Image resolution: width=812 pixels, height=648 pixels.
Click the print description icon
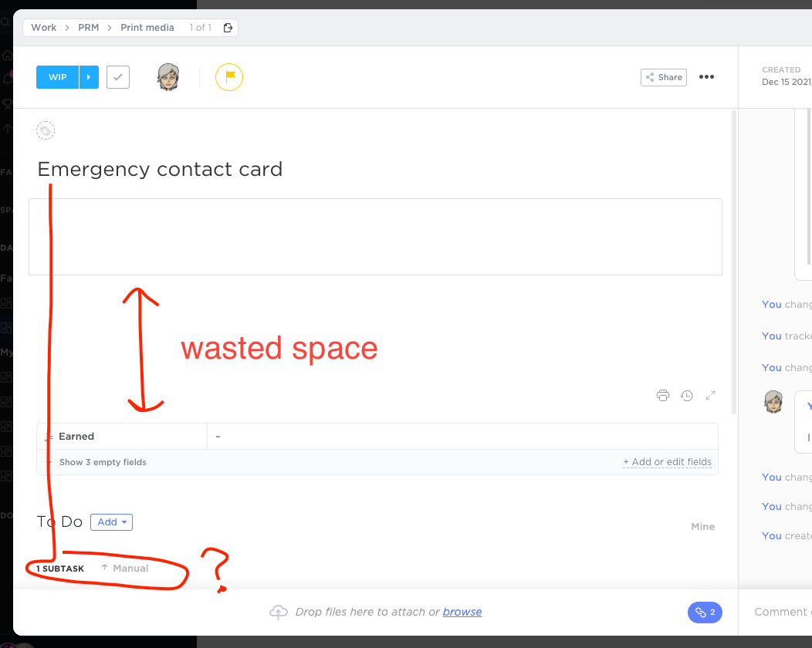[x=662, y=396]
